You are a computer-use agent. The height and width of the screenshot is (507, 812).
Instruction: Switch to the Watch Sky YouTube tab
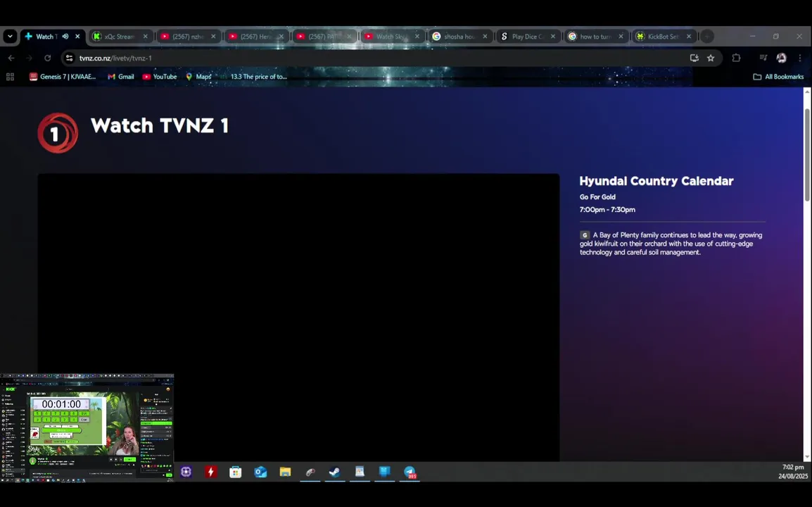pyautogui.click(x=390, y=37)
